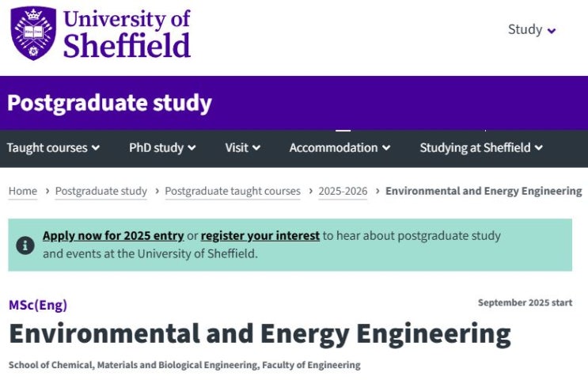The height and width of the screenshot is (384, 588).
Task: Expand the PhD study menu
Action: pyautogui.click(x=162, y=148)
